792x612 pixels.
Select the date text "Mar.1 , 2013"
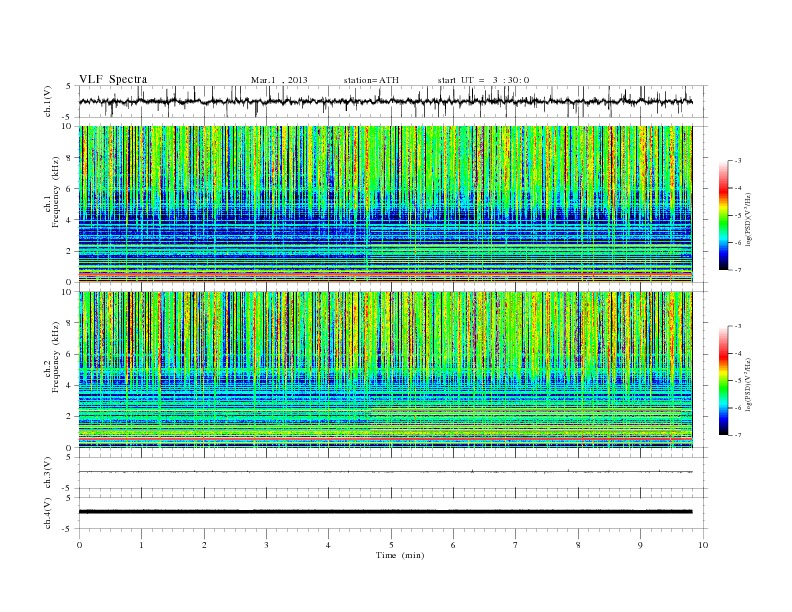tap(279, 80)
